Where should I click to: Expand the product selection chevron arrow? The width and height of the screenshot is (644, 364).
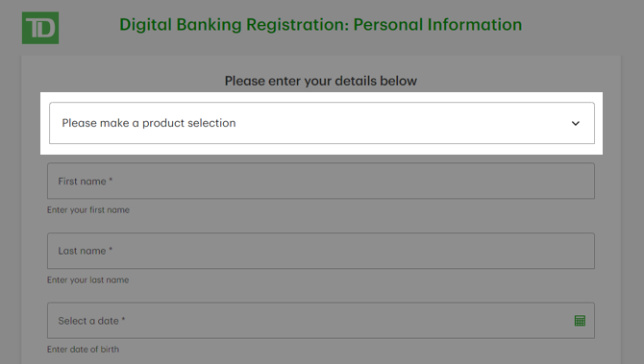click(576, 123)
